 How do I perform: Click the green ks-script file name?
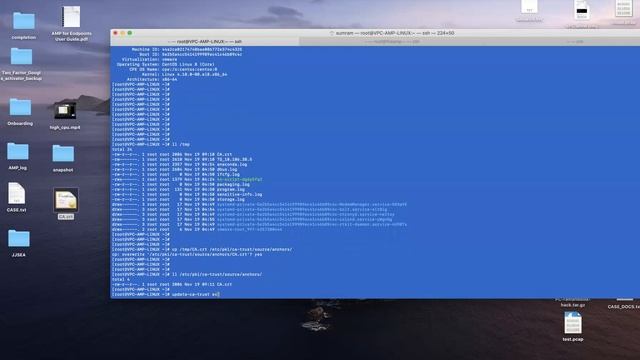pos(240,180)
